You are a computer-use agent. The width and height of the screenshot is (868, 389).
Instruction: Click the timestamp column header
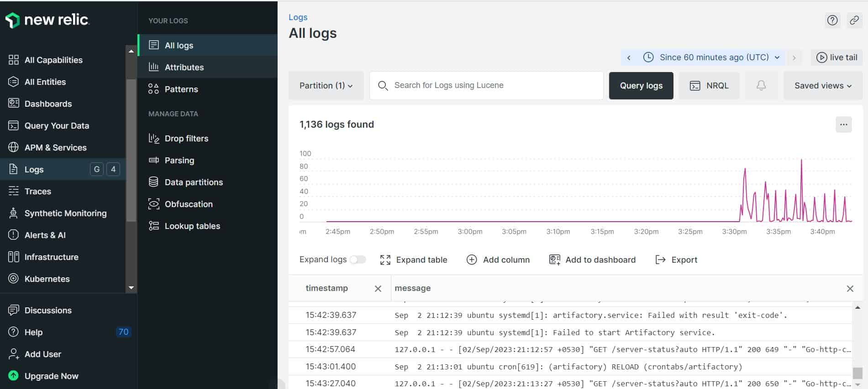point(326,288)
